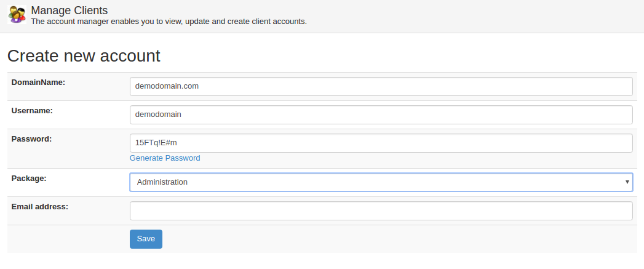Focus the Username field containing demodomain
The height and width of the screenshot is (269, 644).
click(381, 114)
